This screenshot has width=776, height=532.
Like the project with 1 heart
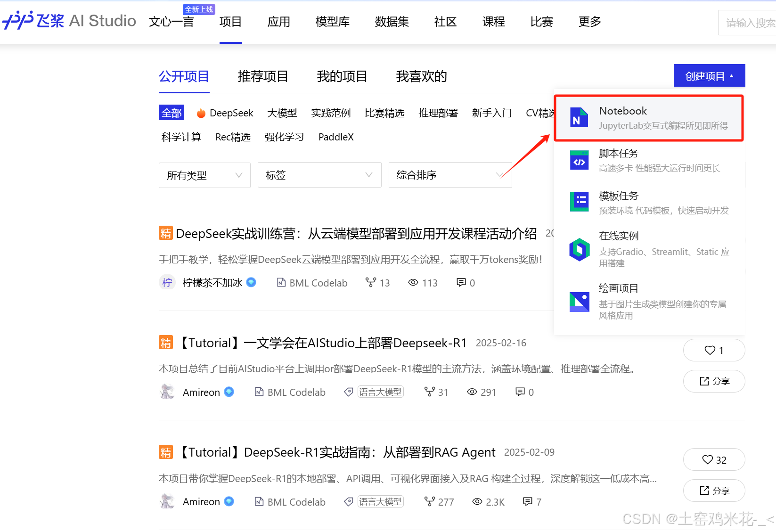[x=714, y=350]
